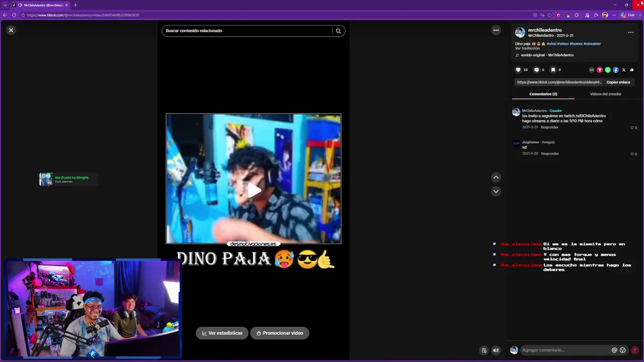This screenshot has height=362, width=644.
Task: Open more options beside mrchileadentro's name
Action: [x=630, y=32]
